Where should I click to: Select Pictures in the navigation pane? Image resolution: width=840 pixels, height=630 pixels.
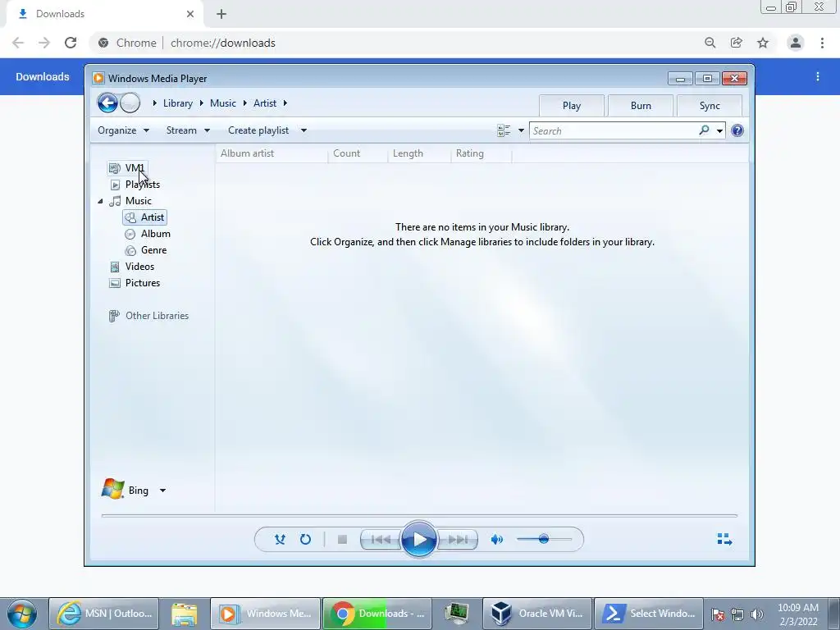pyautogui.click(x=135, y=283)
